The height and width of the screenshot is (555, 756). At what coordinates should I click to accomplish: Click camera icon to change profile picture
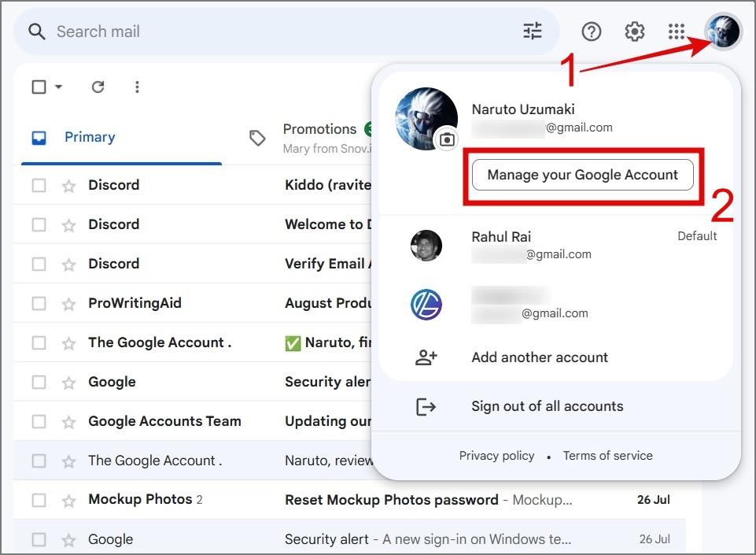[x=447, y=140]
